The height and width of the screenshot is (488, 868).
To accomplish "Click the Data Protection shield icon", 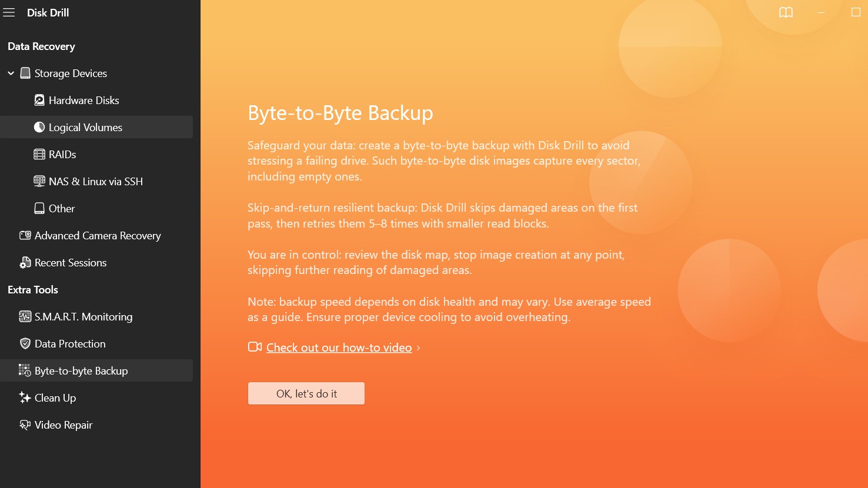I will pyautogui.click(x=25, y=344).
